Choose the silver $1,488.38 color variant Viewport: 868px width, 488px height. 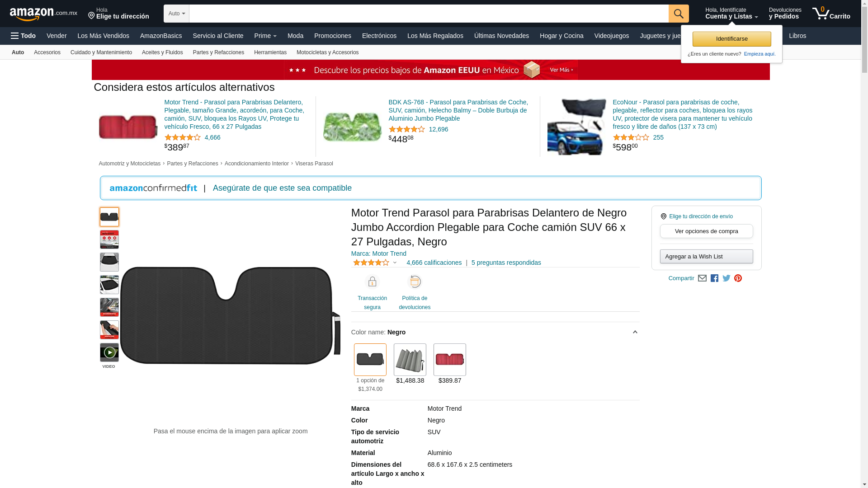[x=410, y=360]
